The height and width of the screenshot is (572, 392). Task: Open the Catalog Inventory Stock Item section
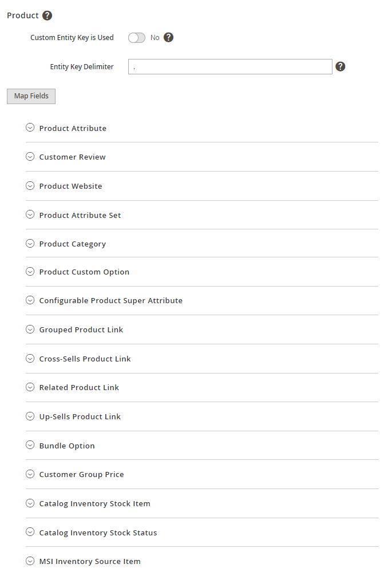coord(94,503)
